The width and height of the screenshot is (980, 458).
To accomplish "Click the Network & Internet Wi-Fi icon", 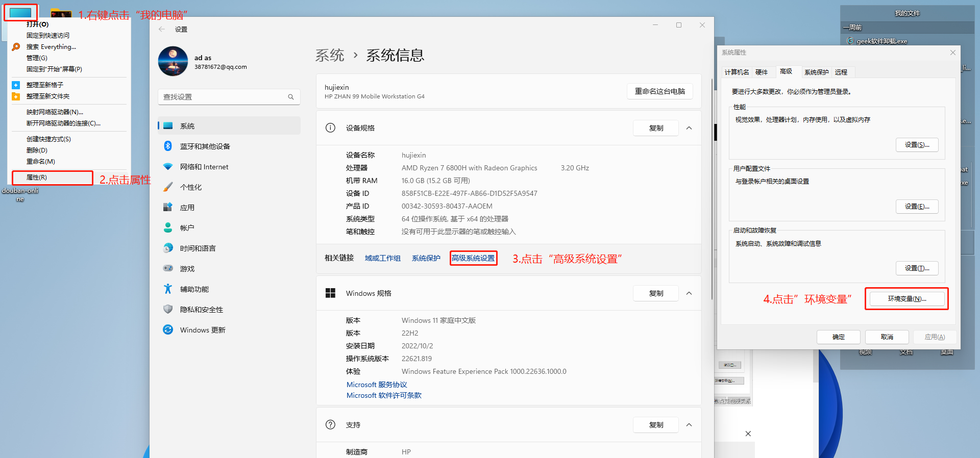I will click(168, 166).
